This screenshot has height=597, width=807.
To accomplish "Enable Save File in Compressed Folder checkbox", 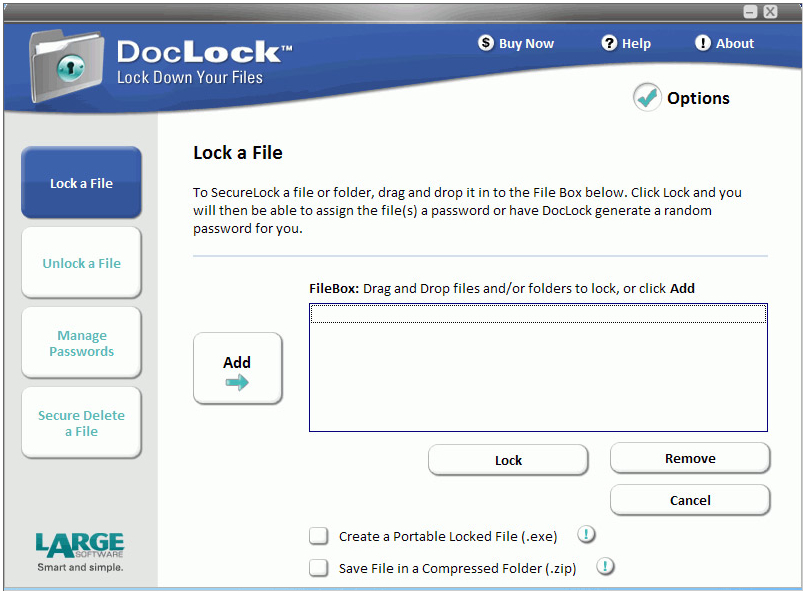I will point(319,568).
